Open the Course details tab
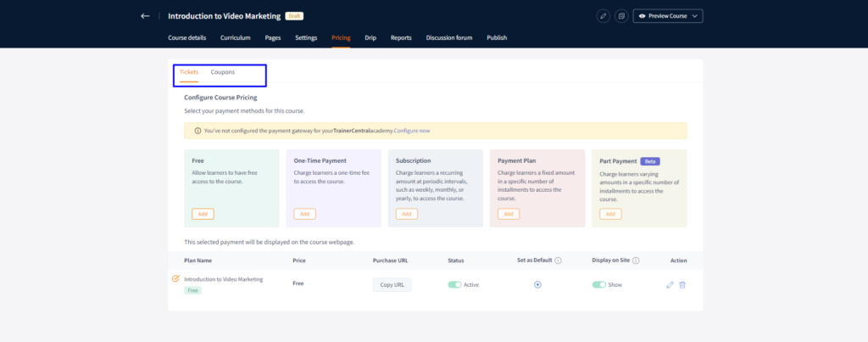The image size is (868, 342). tap(187, 37)
